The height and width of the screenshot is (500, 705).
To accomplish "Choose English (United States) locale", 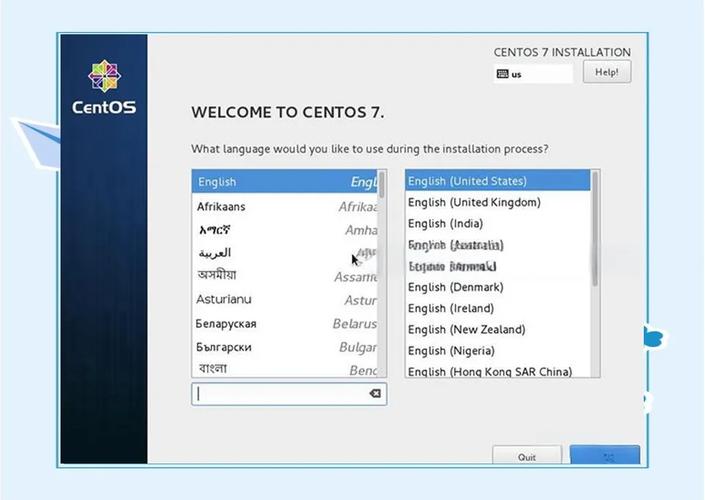I will pyautogui.click(x=498, y=181).
